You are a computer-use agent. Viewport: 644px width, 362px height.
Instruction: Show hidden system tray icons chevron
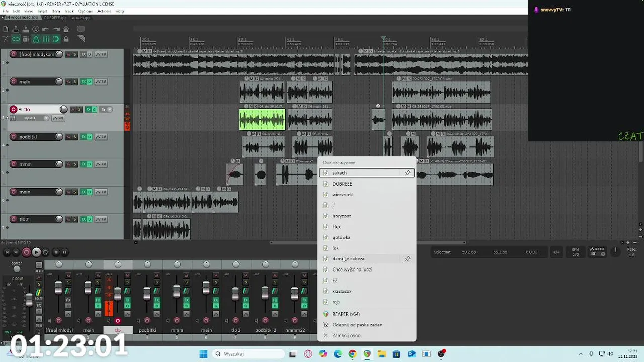pyautogui.click(x=580, y=354)
